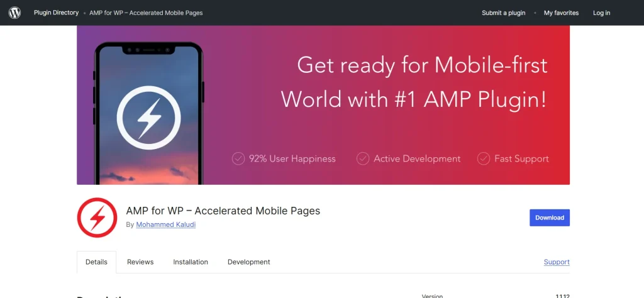
Task: Open the Installation tab
Action: pos(191,262)
